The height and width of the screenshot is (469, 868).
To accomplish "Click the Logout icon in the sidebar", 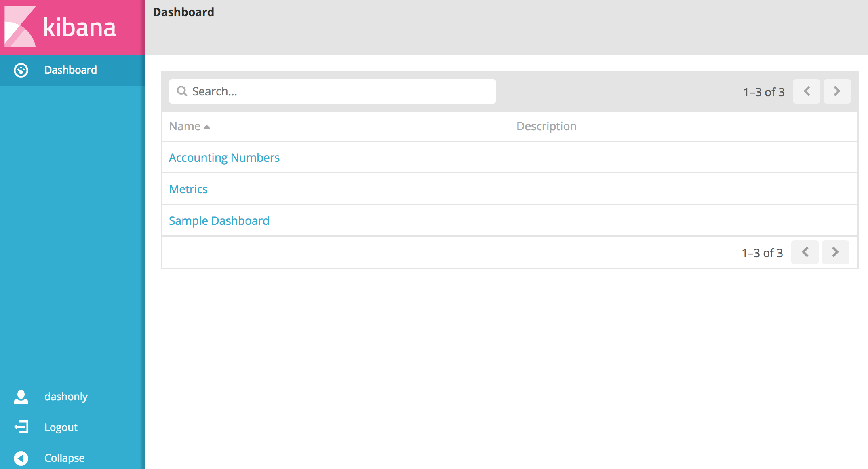I will pos(21,427).
